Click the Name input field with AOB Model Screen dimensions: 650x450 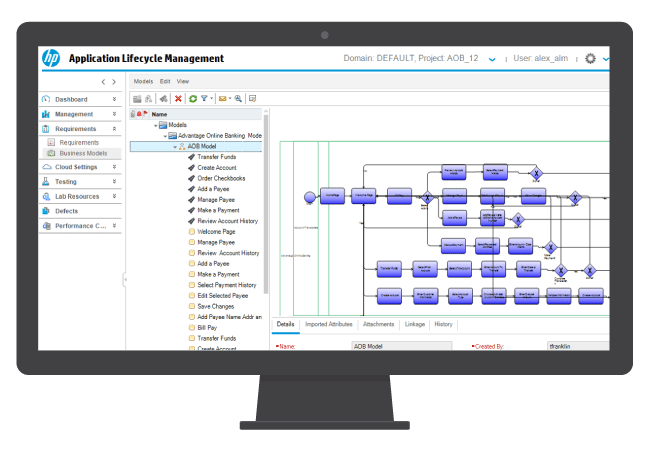click(x=402, y=346)
